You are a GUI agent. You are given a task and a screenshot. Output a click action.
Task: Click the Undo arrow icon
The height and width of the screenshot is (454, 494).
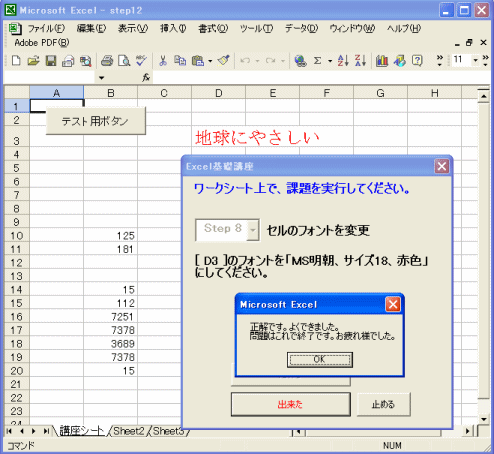pyautogui.click(x=245, y=61)
